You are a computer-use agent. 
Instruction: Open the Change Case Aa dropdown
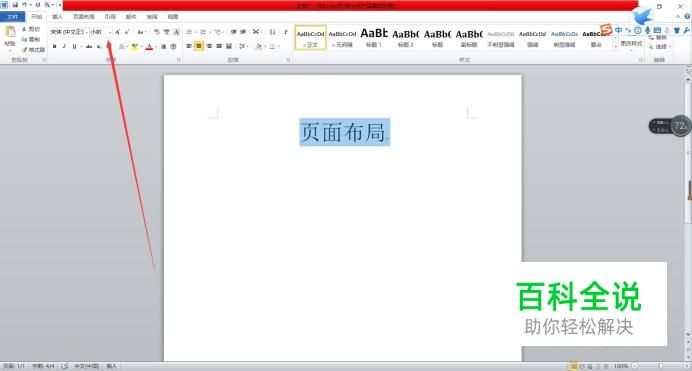point(141,32)
